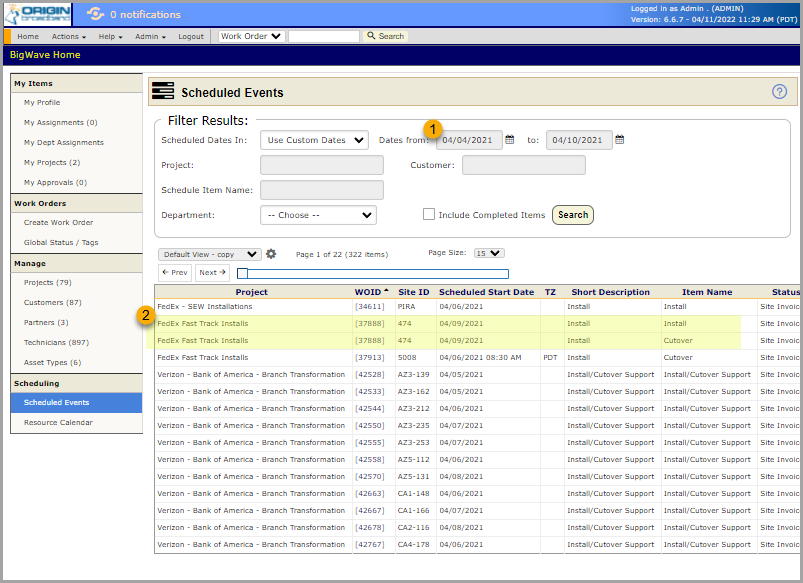This screenshot has height=583, width=803.
Task: Open My Dept Assignments link
Action: click(x=64, y=142)
